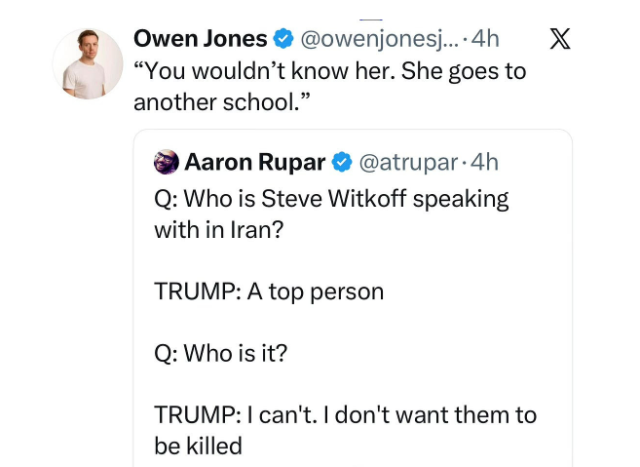Image resolution: width=640 pixels, height=467 pixels.
Task: Open the quoted tweet's 4h timestamp
Action: pos(484,162)
